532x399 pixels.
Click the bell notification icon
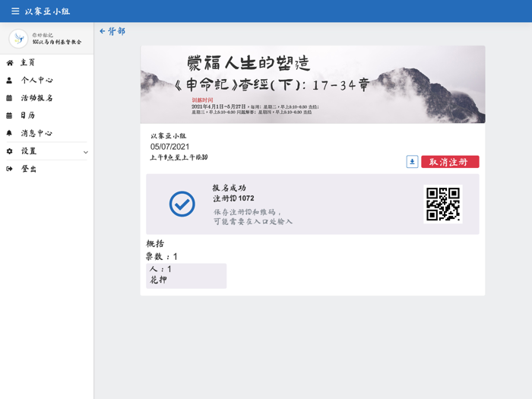click(9, 133)
